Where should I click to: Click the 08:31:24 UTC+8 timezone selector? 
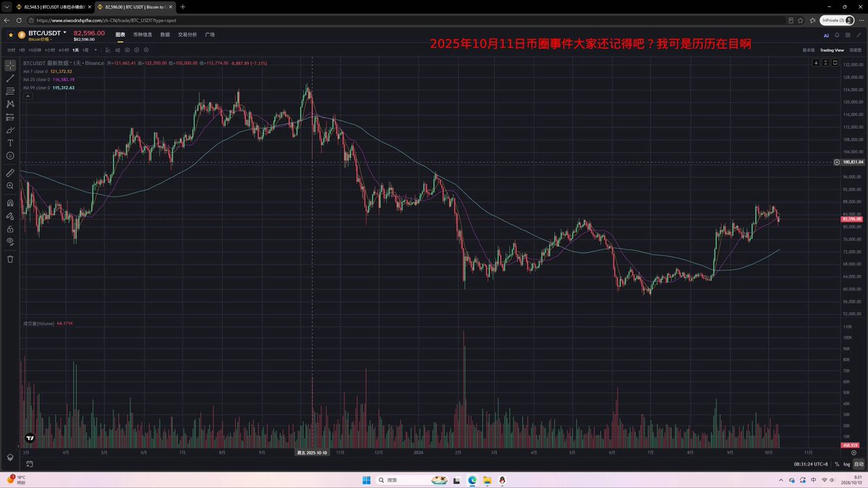(811, 464)
